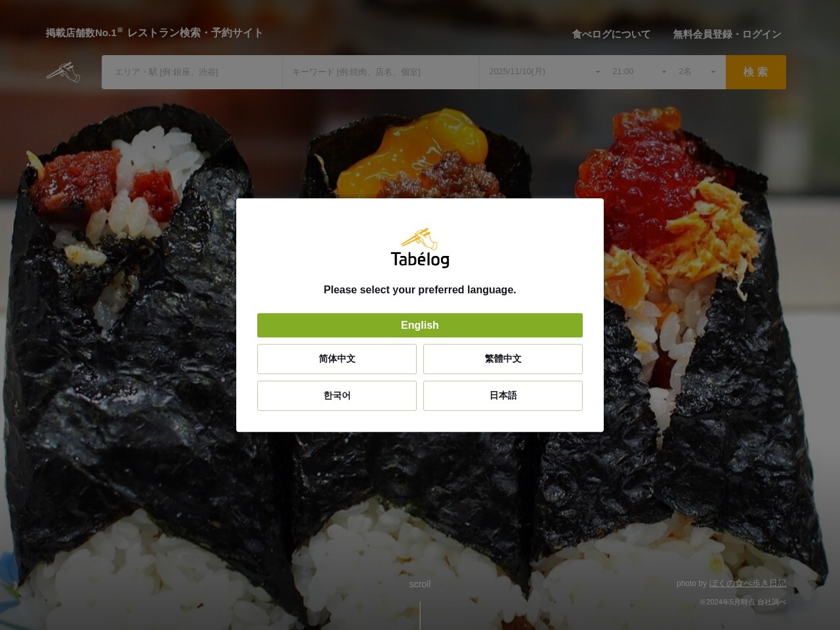Open 無料会員登録・ログイン link

[x=727, y=34]
